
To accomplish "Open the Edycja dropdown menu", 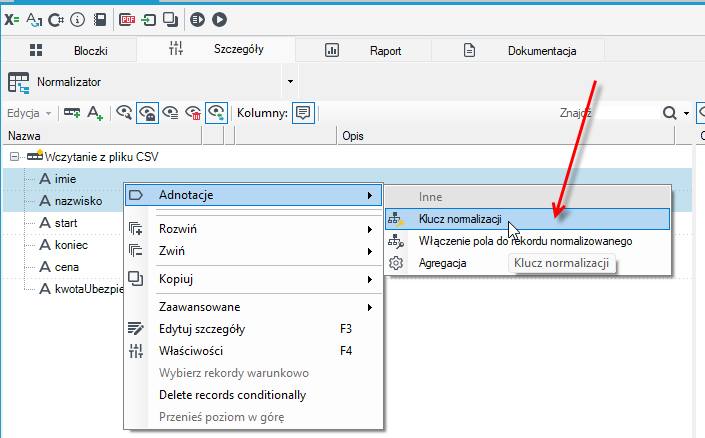I will coord(29,113).
